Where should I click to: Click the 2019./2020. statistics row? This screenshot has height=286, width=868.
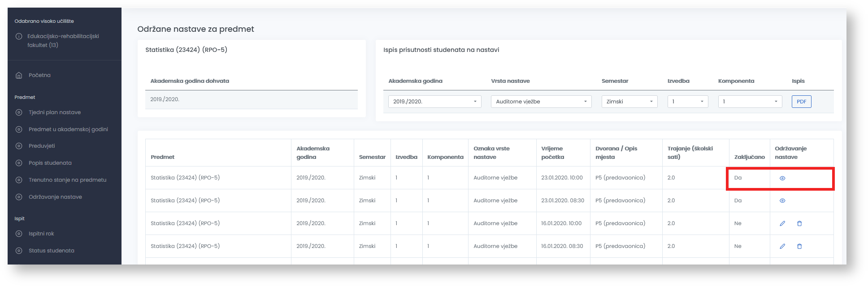click(251, 99)
